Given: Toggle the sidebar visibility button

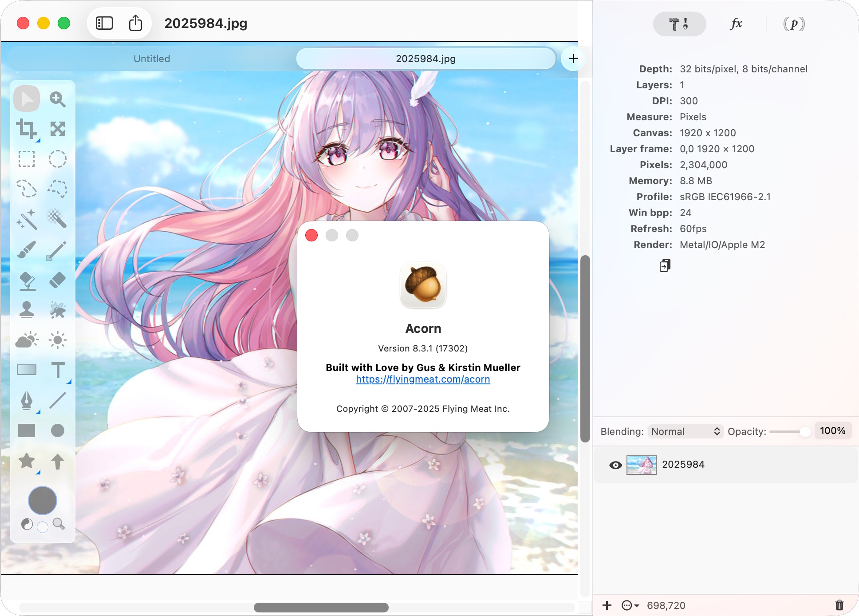Looking at the screenshot, I should 104,23.
